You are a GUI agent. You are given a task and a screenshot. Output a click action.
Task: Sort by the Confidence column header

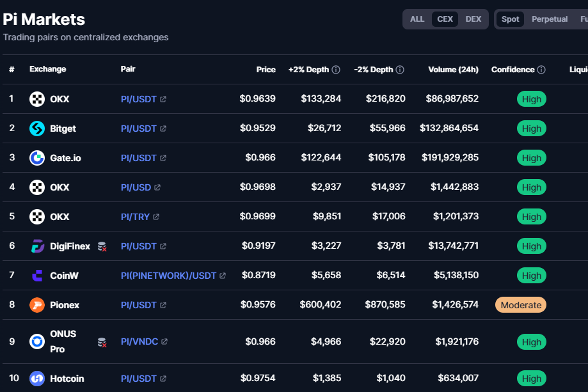coord(513,70)
